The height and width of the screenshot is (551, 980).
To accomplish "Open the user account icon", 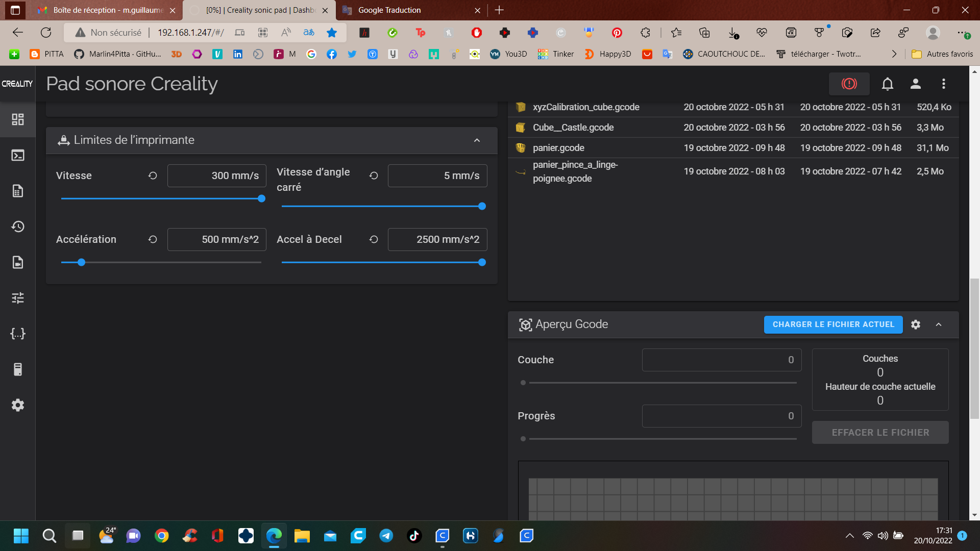I will point(916,84).
